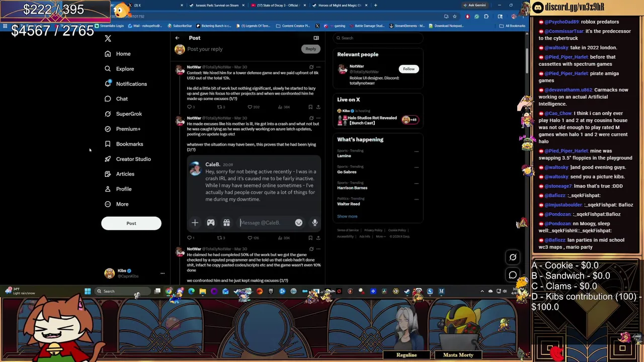Open a new browser tab
This screenshot has height=362, width=644.
click(x=375, y=5)
